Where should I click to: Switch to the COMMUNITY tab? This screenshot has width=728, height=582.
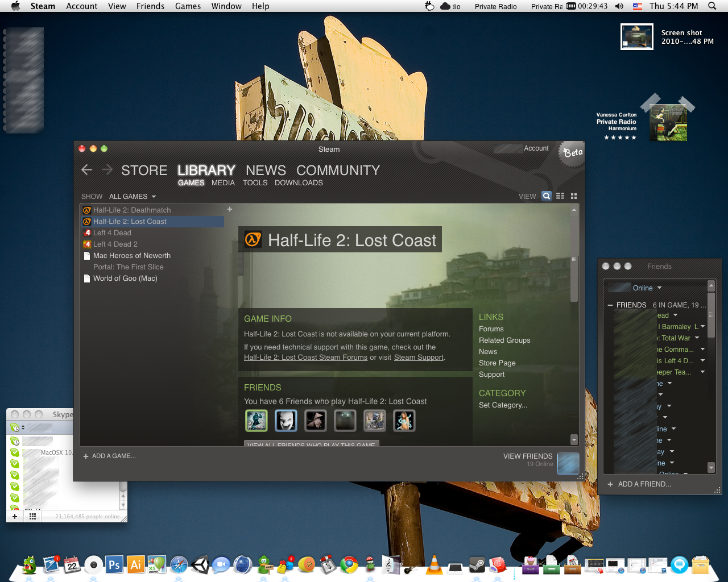pyautogui.click(x=338, y=171)
